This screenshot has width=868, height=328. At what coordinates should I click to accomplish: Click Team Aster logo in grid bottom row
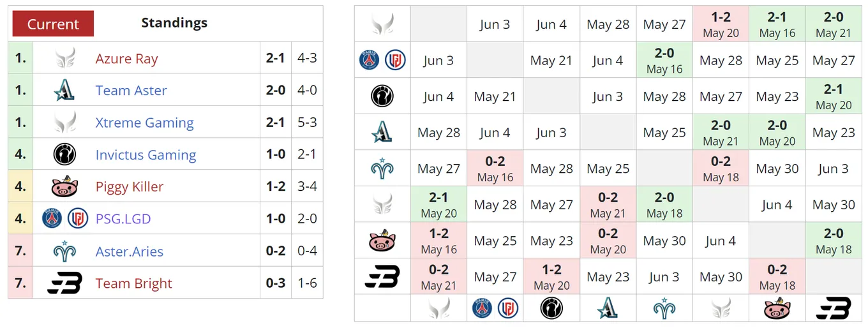click(608, 308)
